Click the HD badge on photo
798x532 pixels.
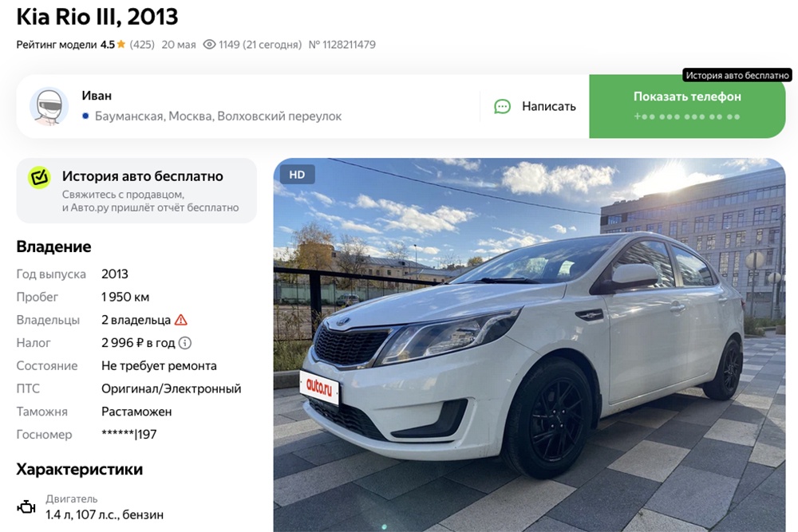click(x=297, y=175)
